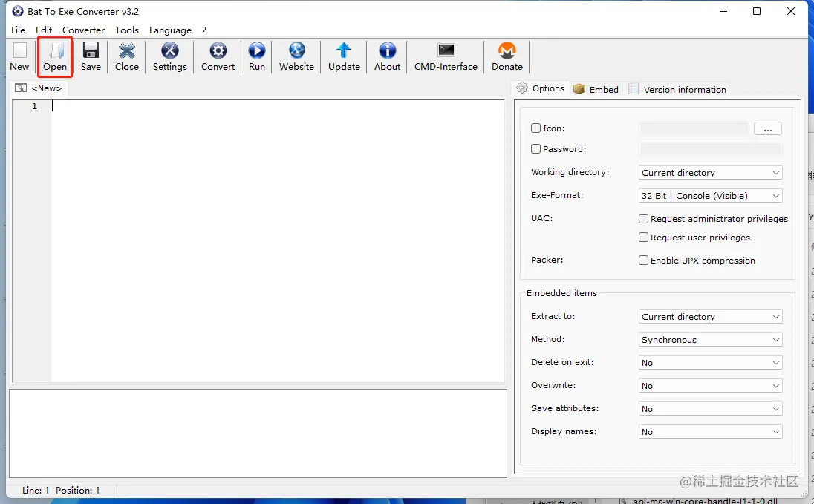Click the output log panel below editor
This screenshot has width=814, height=504.
258,433
